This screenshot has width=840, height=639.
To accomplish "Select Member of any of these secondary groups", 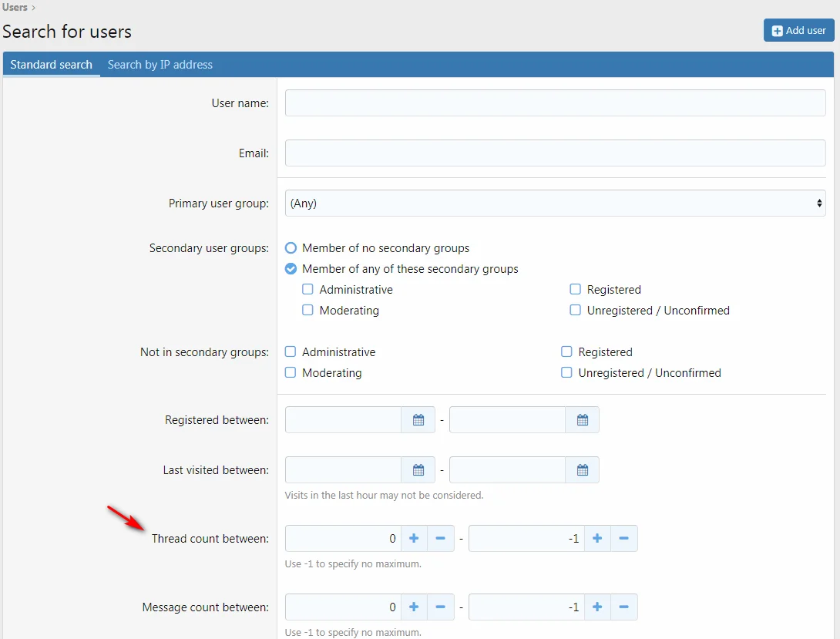I will coord(291,269).
